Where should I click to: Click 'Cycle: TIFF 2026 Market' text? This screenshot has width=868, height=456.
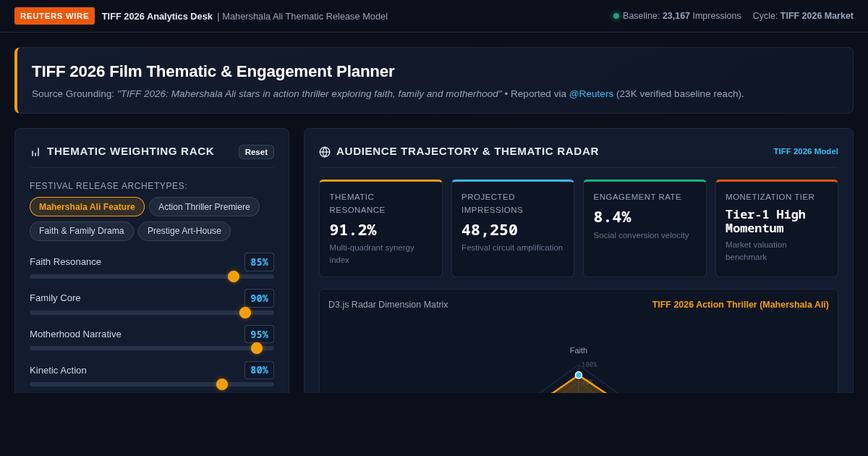click(803, 16)
